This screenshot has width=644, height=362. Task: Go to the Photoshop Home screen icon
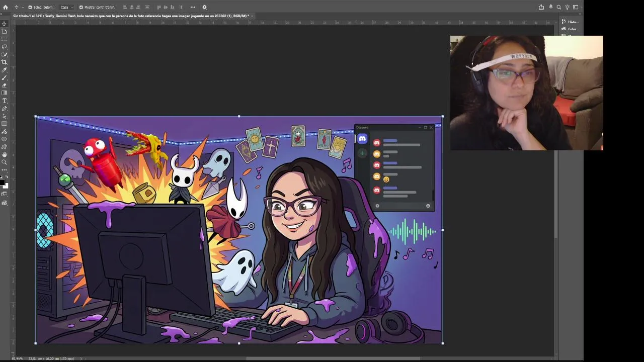pos(6,7)
